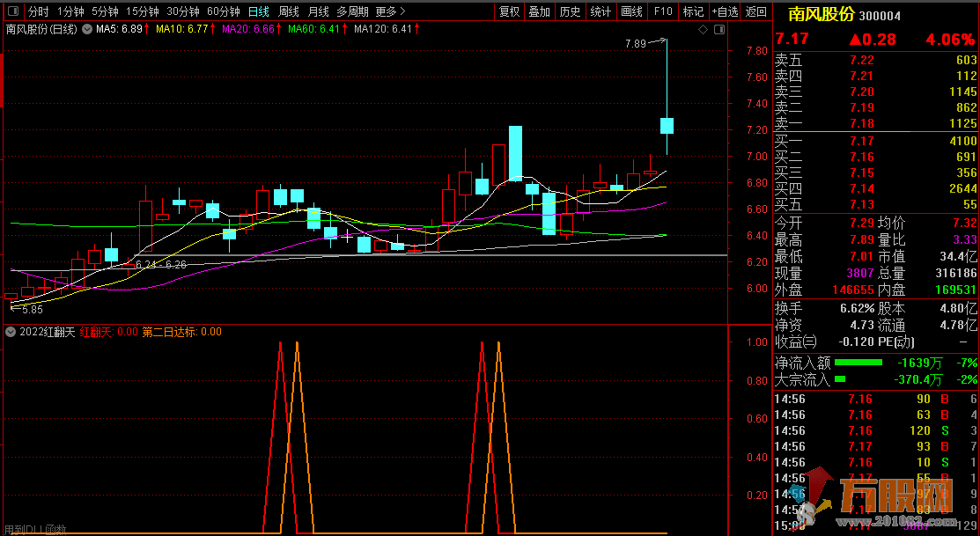Click the 市值 value 34.4亿

click(958, 257)
